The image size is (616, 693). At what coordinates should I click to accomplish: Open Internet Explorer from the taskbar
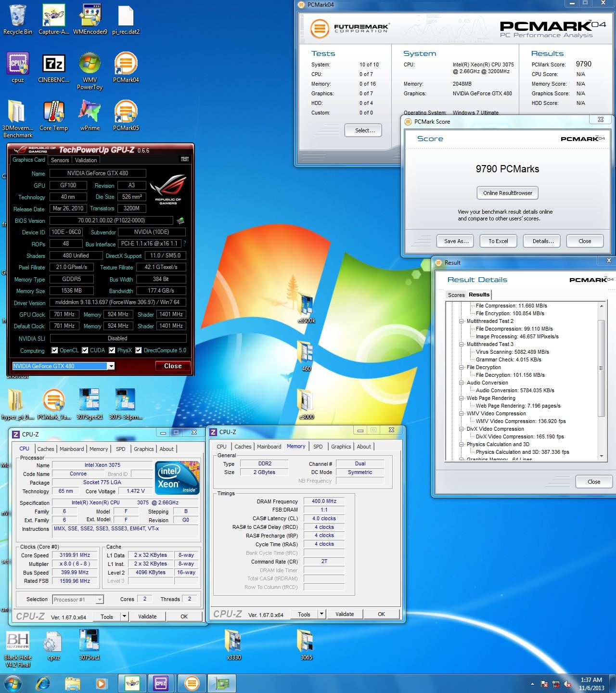pos(44,683)
